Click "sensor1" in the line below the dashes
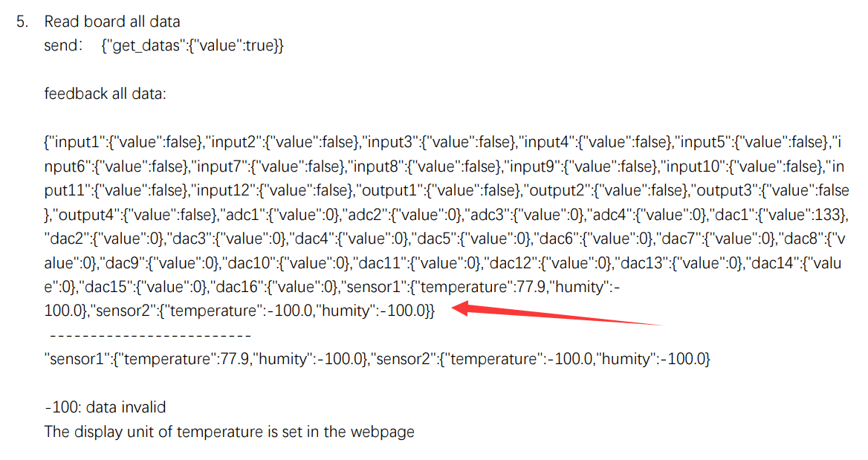The image size is (868, 460). coord(77,360)
